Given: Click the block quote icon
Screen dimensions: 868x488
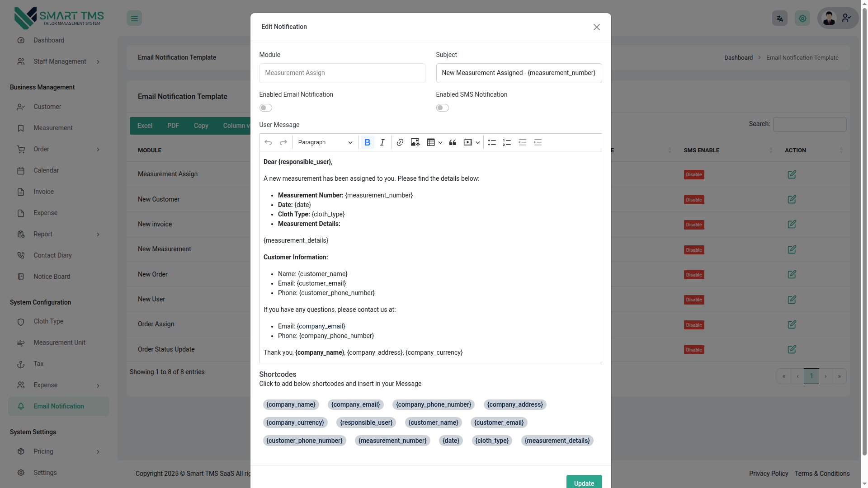Looking at the screenshot, I should point(453,142).
